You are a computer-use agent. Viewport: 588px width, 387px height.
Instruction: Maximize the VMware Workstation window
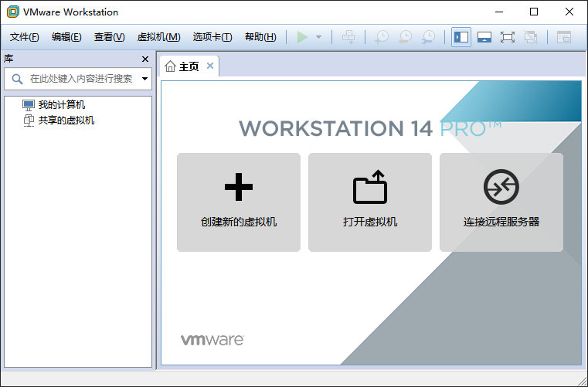tap(534, 12)
